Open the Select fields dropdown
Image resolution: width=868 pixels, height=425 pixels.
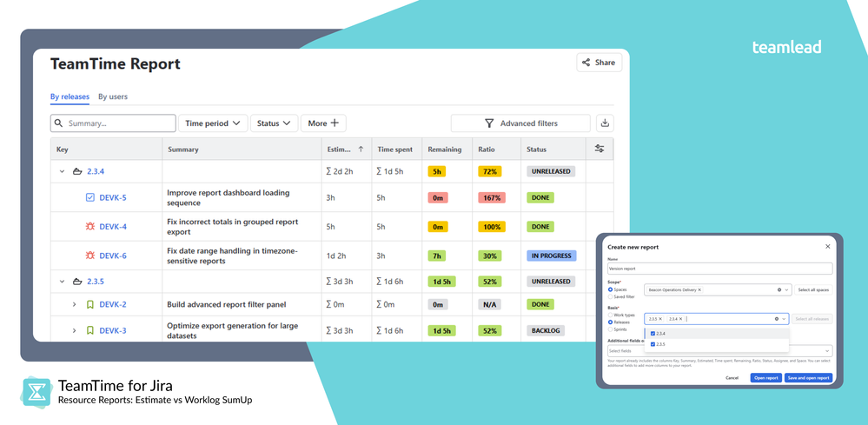point(720,351)
